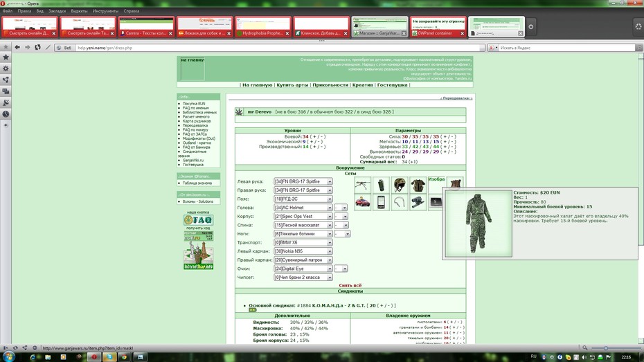Open Ноги Тяжелые ботинки dropdown
644x362 pixels.
click(x=303, y=233)
